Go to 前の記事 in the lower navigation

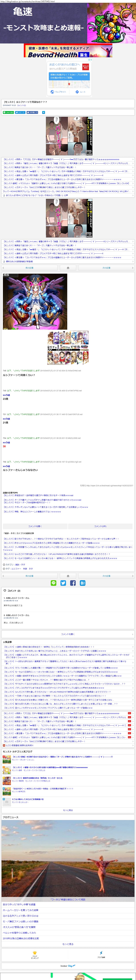tap(29, 576)
